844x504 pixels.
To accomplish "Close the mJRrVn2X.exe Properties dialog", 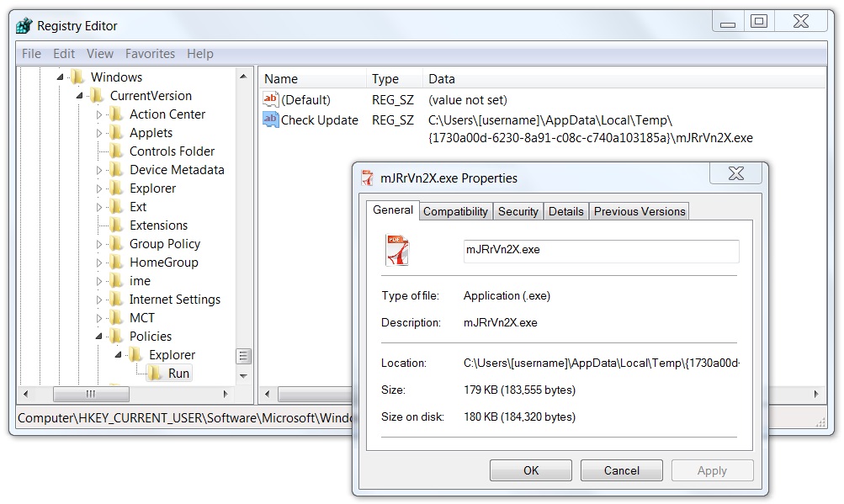I will coord(735,173).
